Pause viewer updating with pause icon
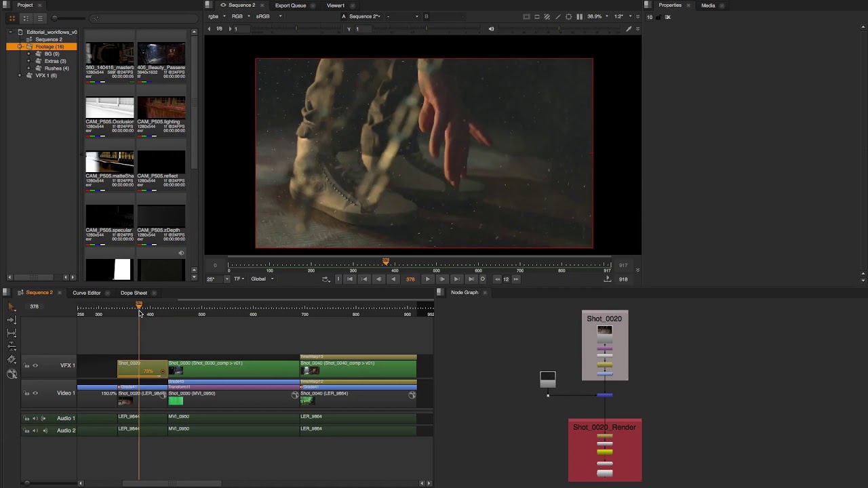This screenshot has height=488, width=868. click(579, 16)
